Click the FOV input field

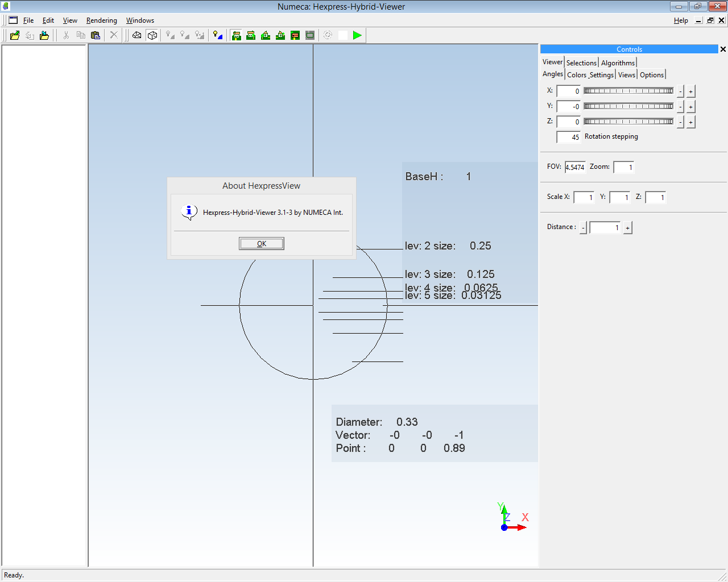pyautogui.click(x=575, y=167)
